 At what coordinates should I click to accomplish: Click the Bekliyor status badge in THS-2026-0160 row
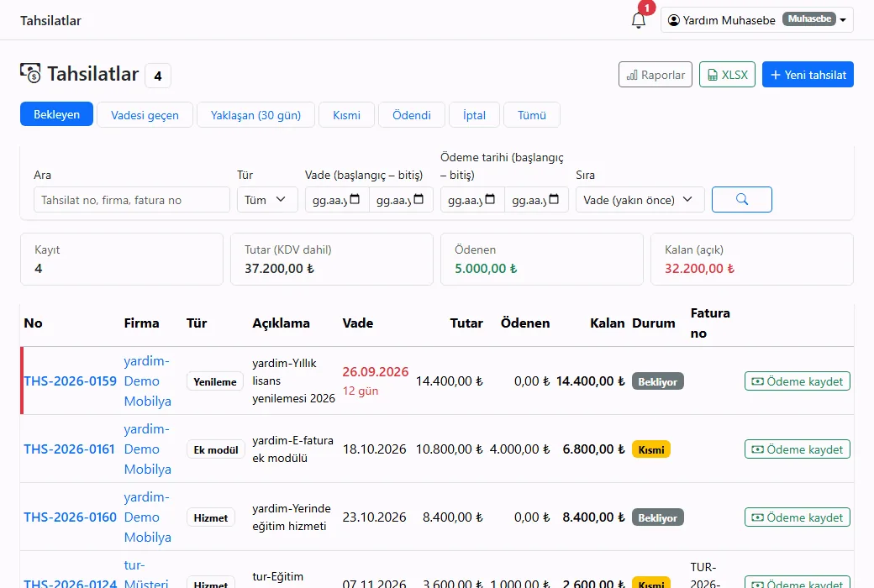(658, 517)
